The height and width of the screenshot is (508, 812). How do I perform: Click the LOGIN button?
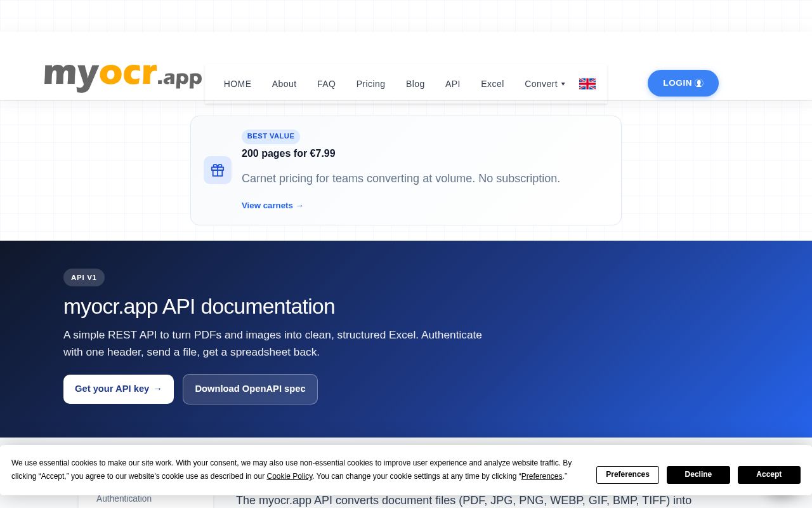click(683, 83)
